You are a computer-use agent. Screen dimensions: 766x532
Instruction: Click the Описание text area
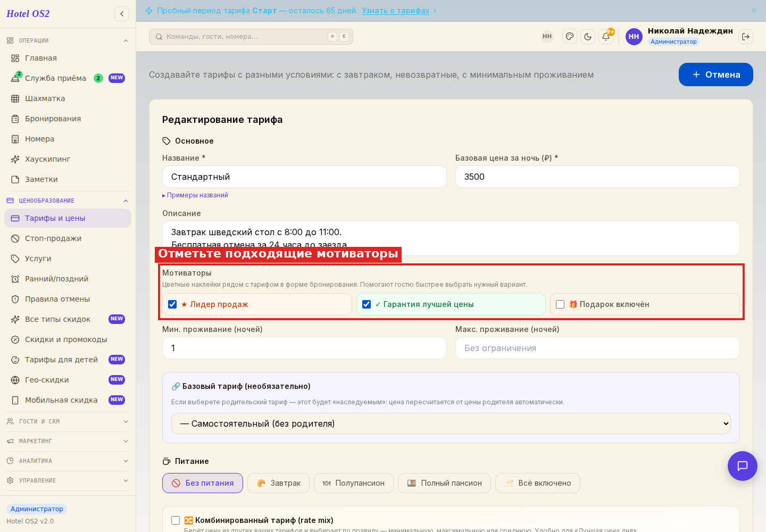451,238
